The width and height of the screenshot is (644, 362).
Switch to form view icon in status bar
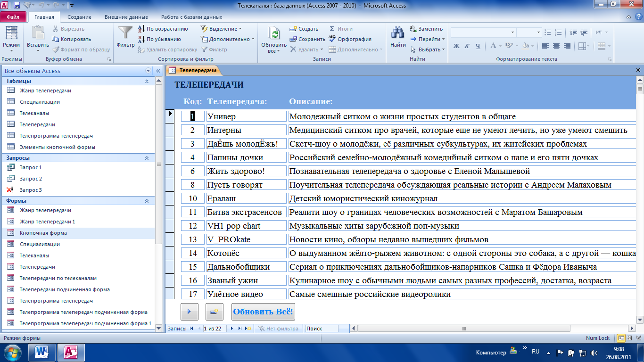(x=621, y=338)
